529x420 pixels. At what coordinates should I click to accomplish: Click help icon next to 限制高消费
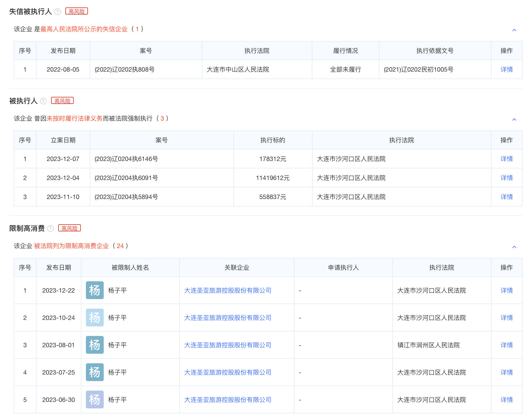(x=51, y=228)
